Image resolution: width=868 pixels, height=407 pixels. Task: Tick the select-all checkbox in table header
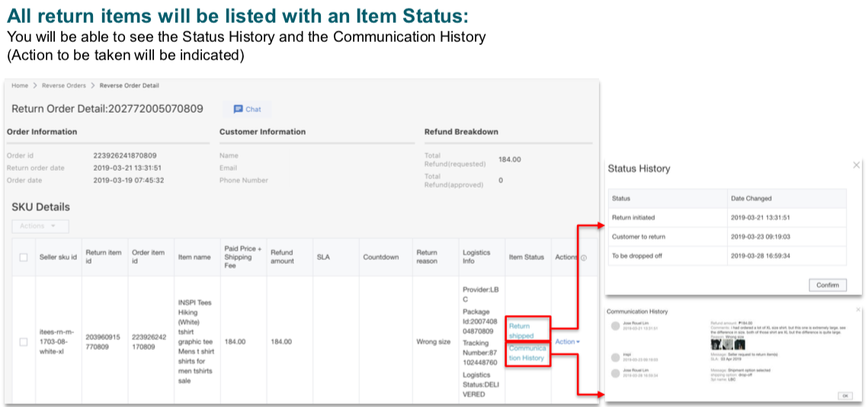[x=24, y=258]
